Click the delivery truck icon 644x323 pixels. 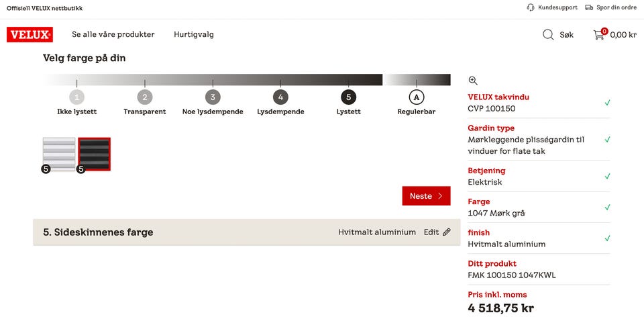[x=589, y=7]
